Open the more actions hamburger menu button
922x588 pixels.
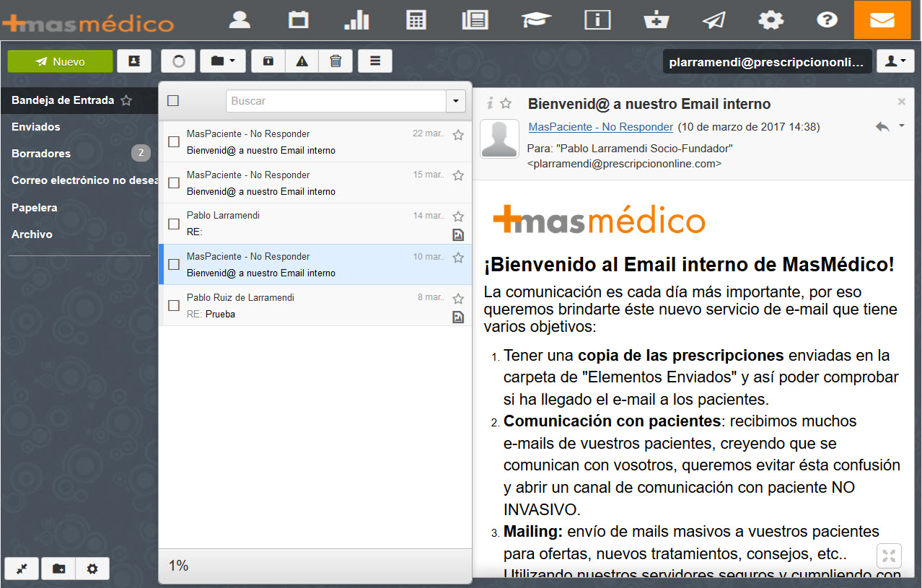(375, 61)
